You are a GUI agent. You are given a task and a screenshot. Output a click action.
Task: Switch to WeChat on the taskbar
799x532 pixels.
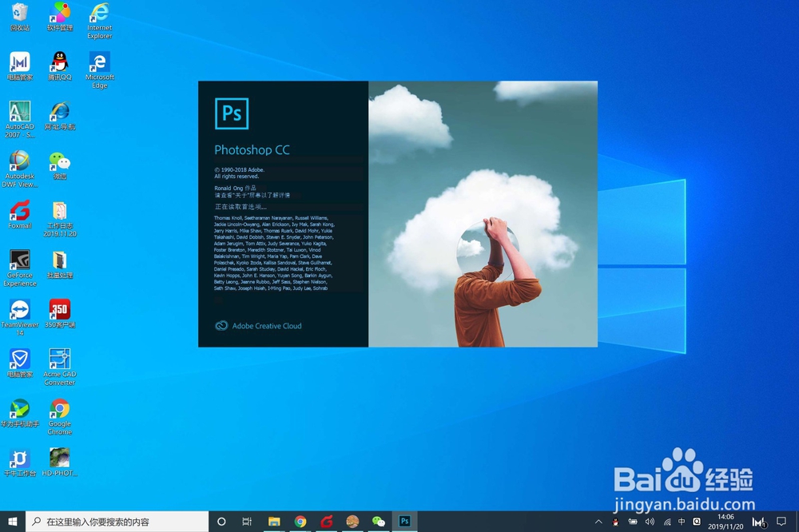pyautogui.click(x=378, y=522)
